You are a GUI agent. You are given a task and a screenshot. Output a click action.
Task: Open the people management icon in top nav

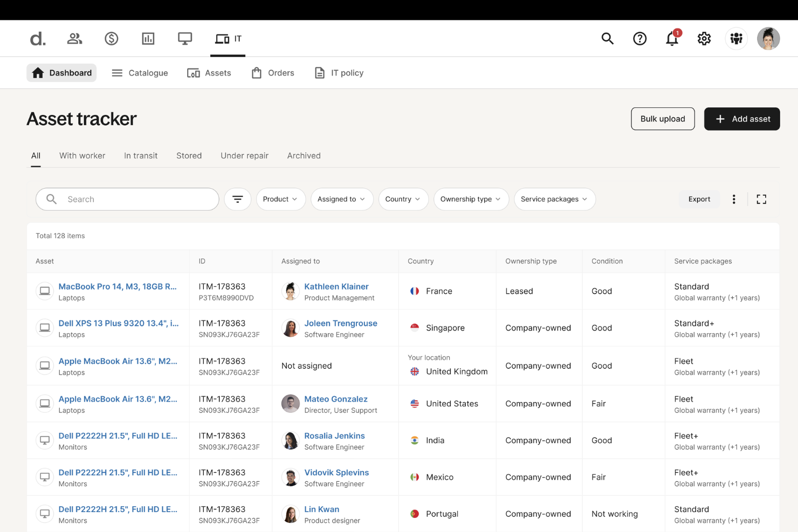74,38
